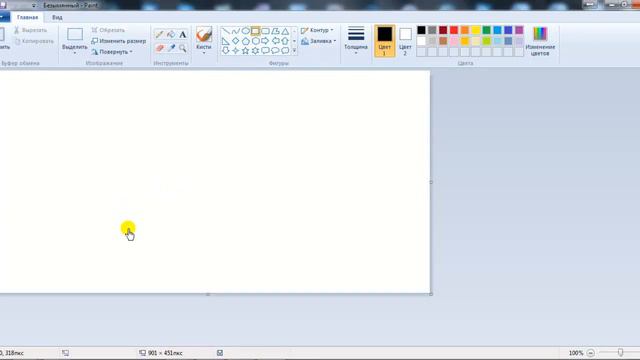Click Resize (Изменить размер) button
640x360 pixels.
click(x=118, y=41)
